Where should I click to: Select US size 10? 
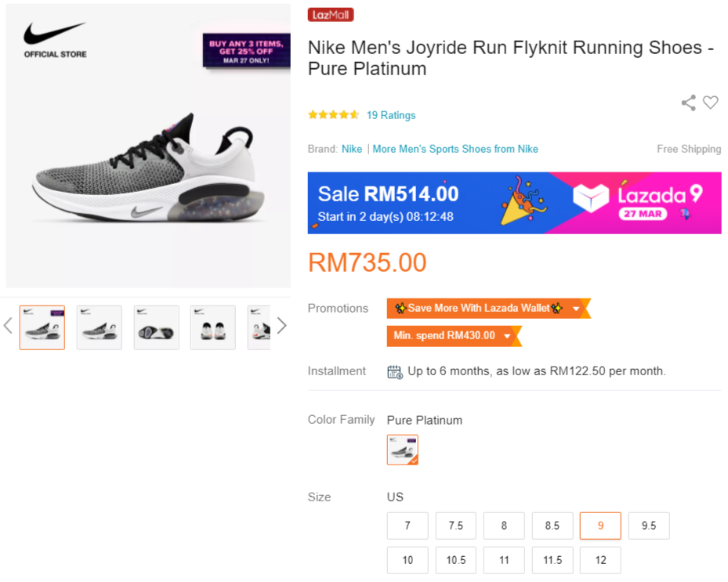[407, 561]
